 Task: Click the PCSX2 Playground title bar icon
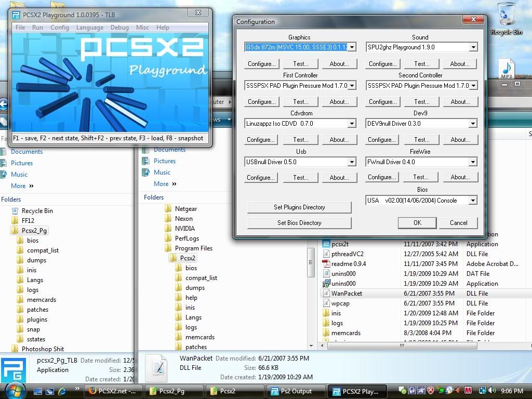(16, 15)
